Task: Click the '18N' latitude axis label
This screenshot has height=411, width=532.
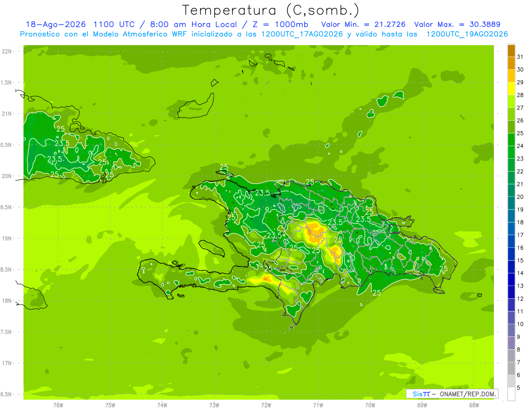Action: (8, 301)
